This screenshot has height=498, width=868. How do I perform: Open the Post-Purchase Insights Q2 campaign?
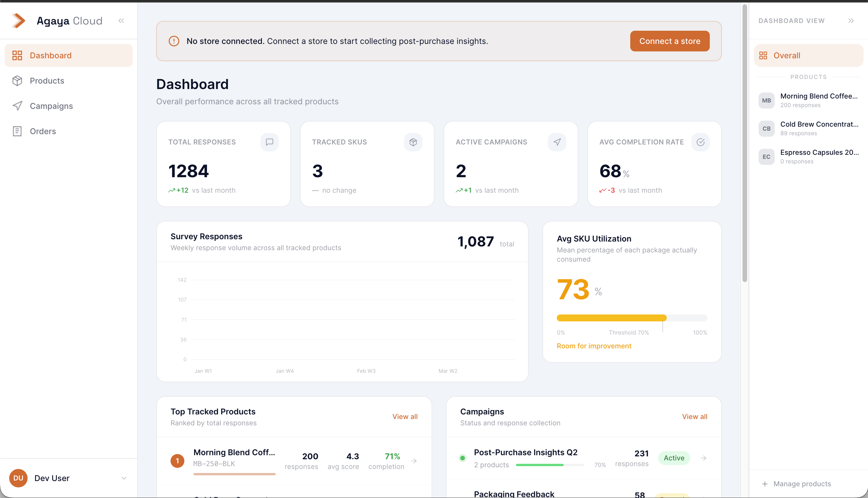(583, 458)
